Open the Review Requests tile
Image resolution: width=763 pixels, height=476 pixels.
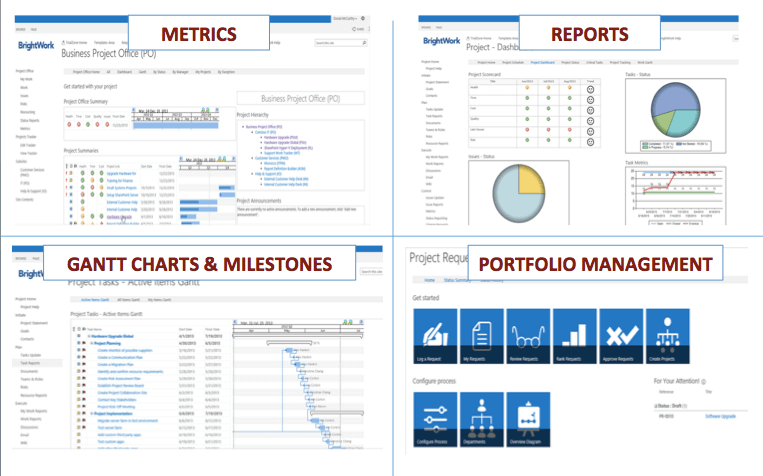coord(528,336)
